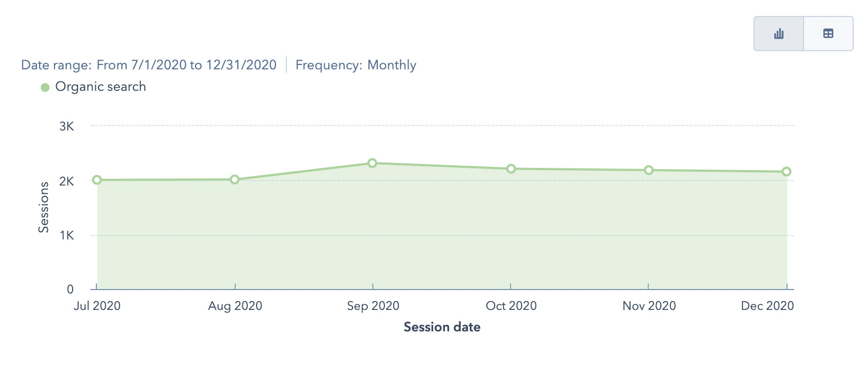
Task: Click the Dec 2020 data point marker
Action: [787, 171]
